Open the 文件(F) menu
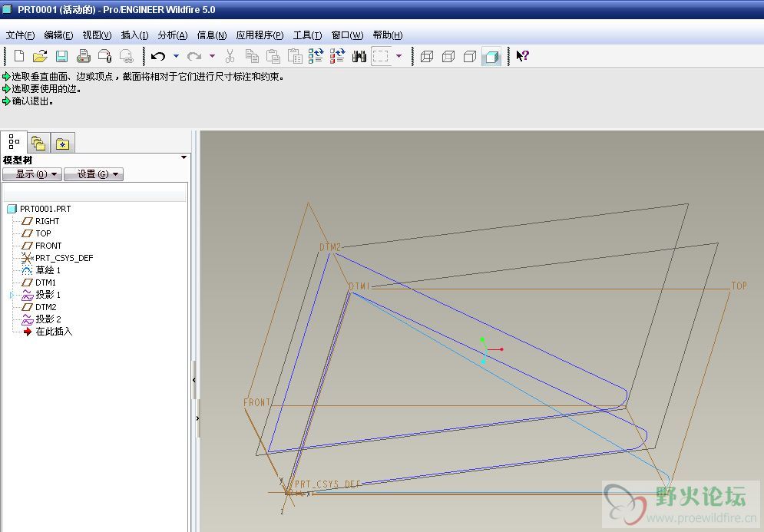This screenshot has width=764, height=532. [20, 35]
